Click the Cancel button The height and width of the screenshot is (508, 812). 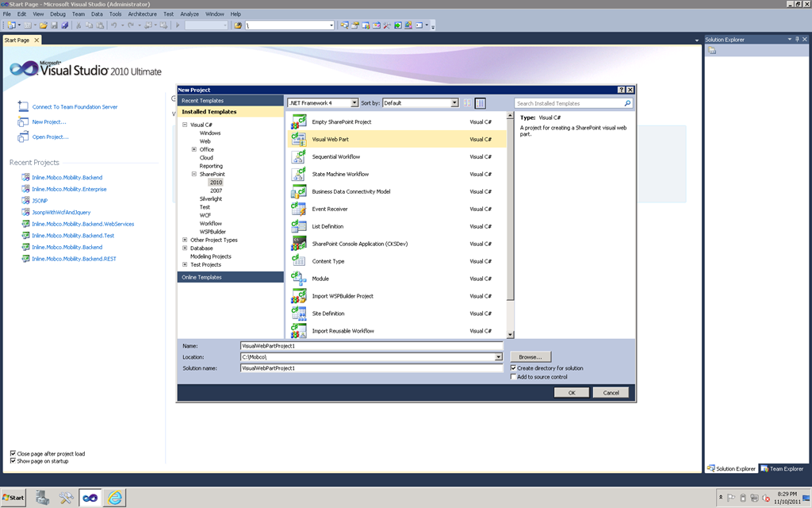[x=611, y=392]
